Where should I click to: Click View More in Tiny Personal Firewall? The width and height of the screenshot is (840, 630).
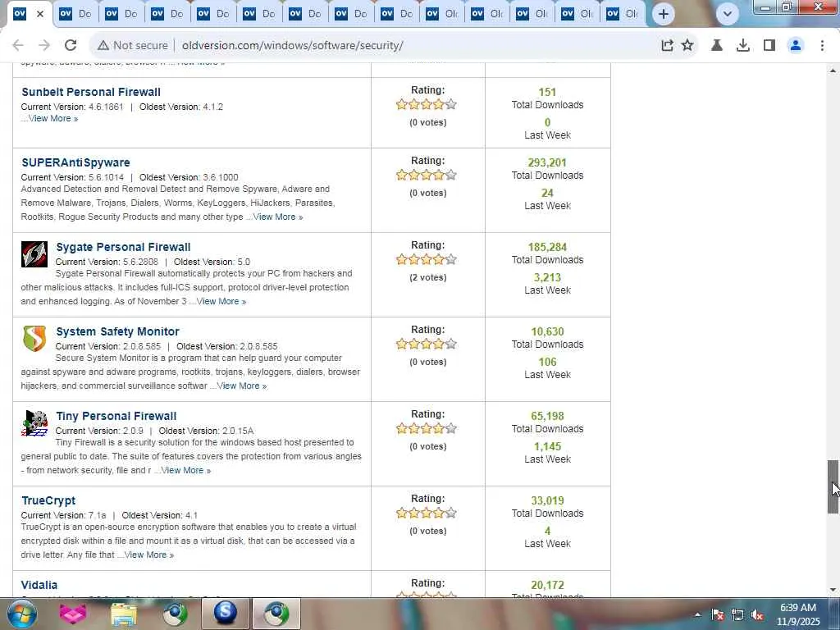point(186,470)
